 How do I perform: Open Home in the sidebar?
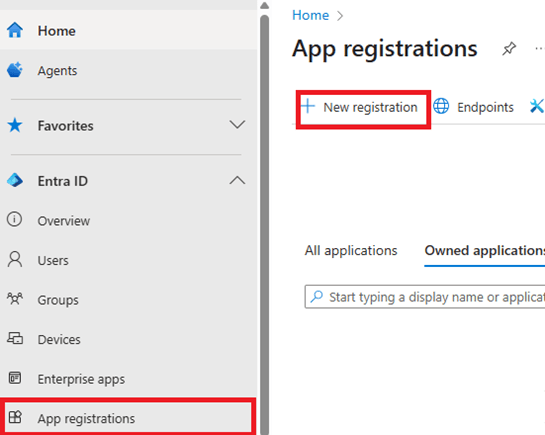(x=128, y=31)
